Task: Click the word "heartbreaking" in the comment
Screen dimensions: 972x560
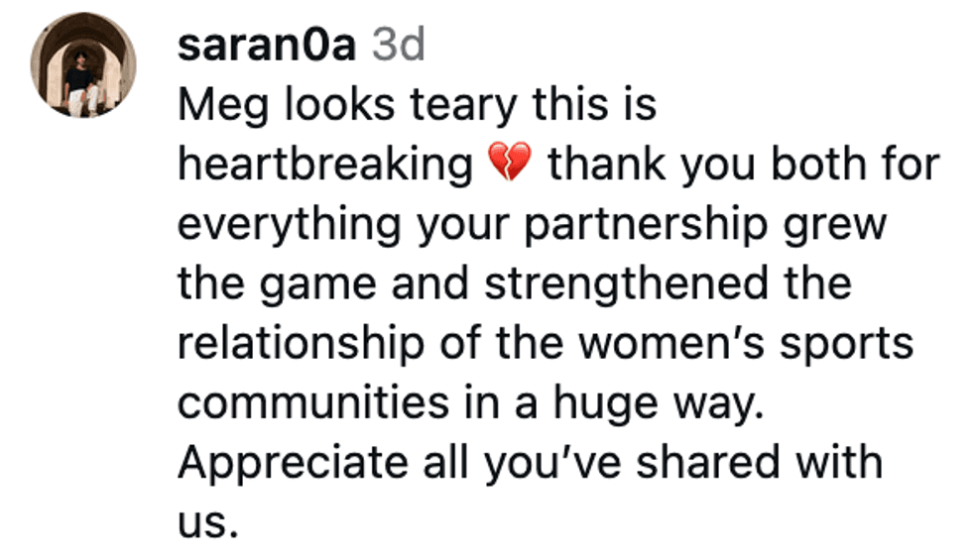Action: click(326, 166)
